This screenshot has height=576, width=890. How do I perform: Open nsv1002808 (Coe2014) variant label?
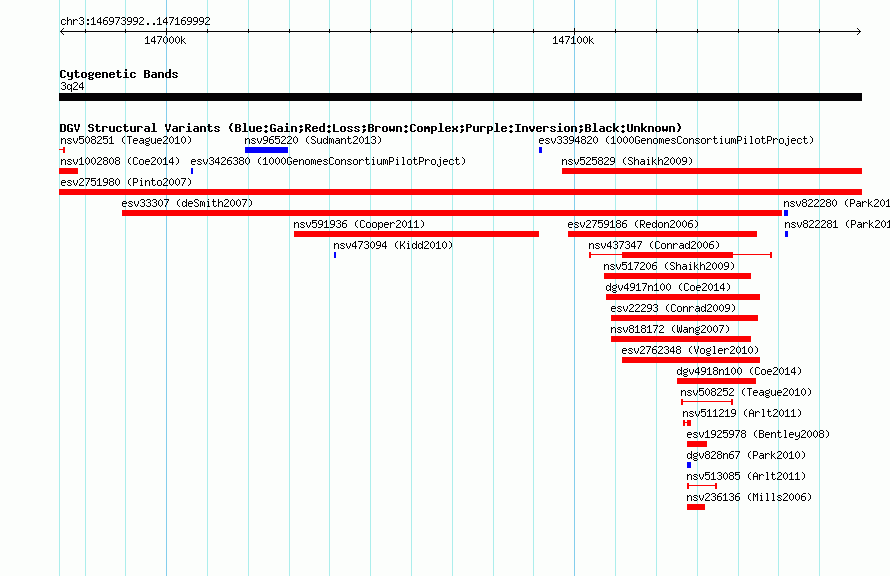click(120, 161)
